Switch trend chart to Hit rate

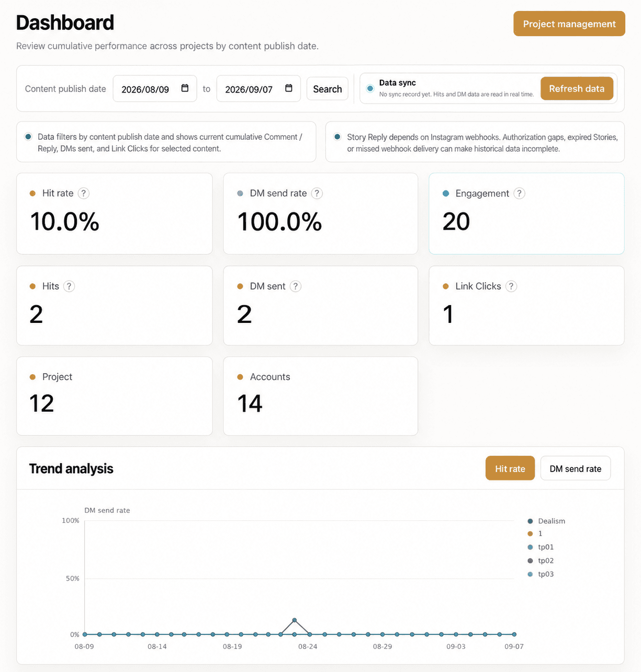[x=510, y=468]
